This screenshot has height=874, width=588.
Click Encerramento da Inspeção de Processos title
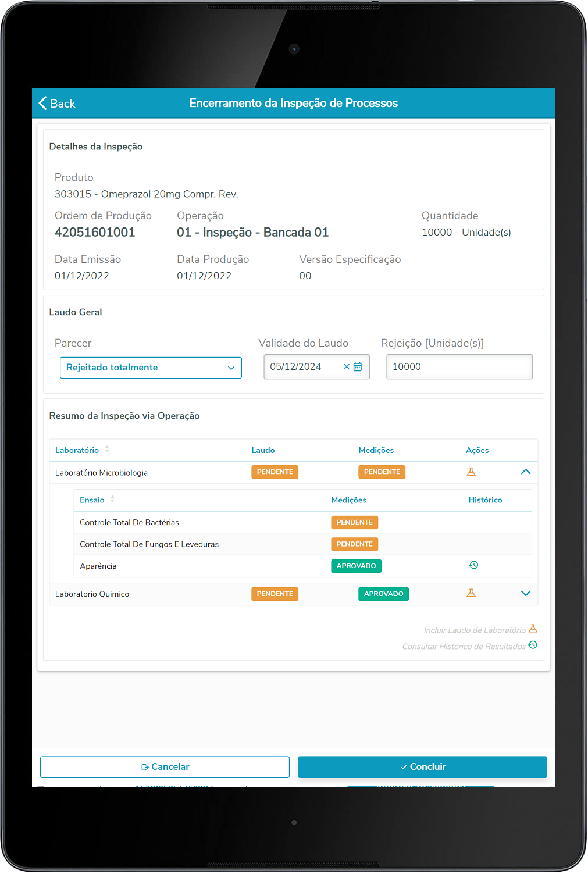[294, 104]
